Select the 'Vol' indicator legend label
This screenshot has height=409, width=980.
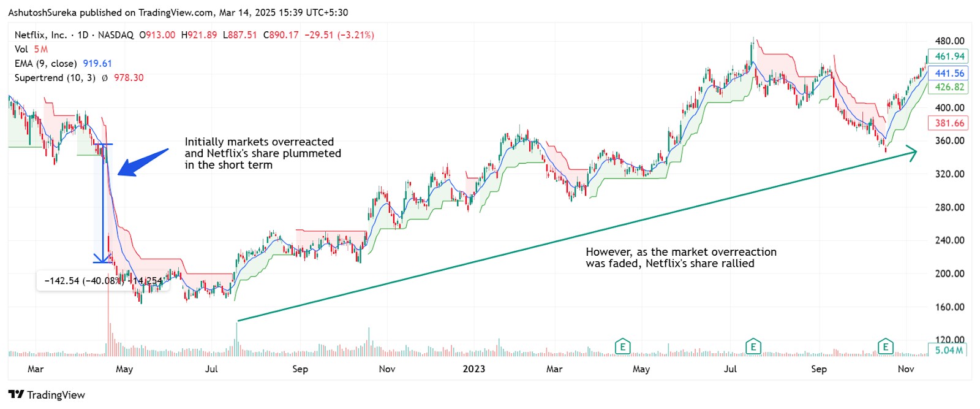pos(21,49)
